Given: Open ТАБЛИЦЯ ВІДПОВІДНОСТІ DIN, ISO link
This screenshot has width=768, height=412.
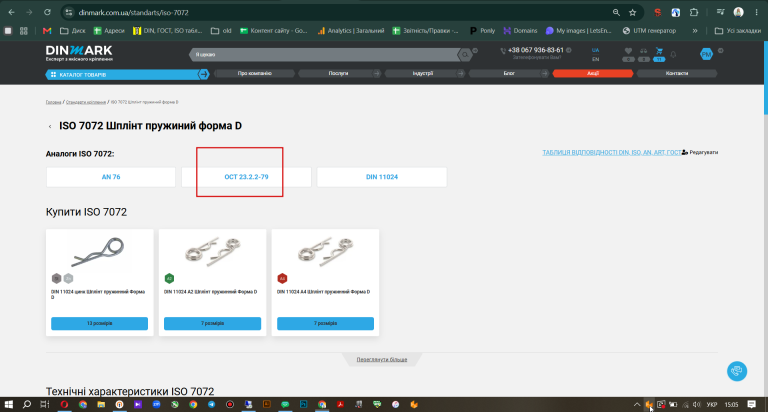Looking at the screenshot, I should (x=611, y=152).
